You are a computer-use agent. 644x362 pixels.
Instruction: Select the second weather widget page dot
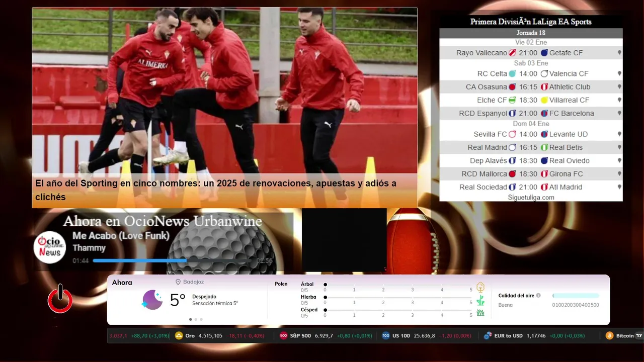click(x=196, y=319)
